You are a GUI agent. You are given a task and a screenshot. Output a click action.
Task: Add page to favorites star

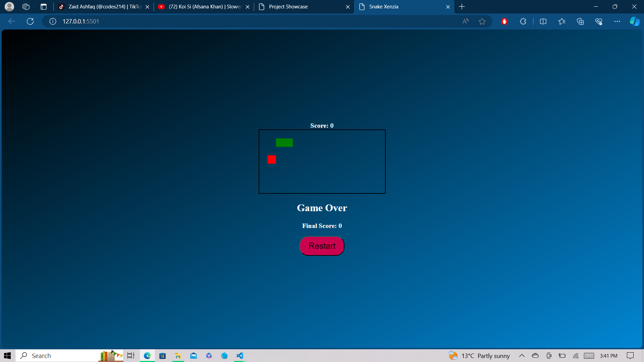(x=482, y=21)
